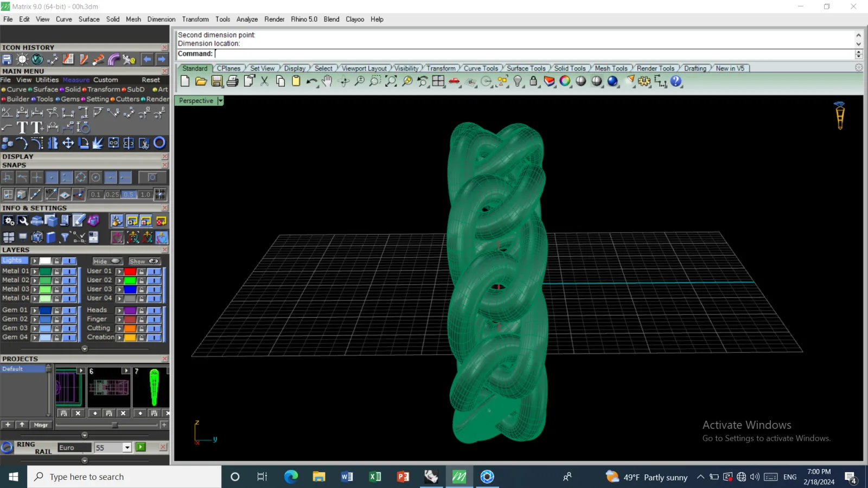Click the light bulb icon in toolbar
The height and width of the screenshot is (488, 868).
pos(518,81)
